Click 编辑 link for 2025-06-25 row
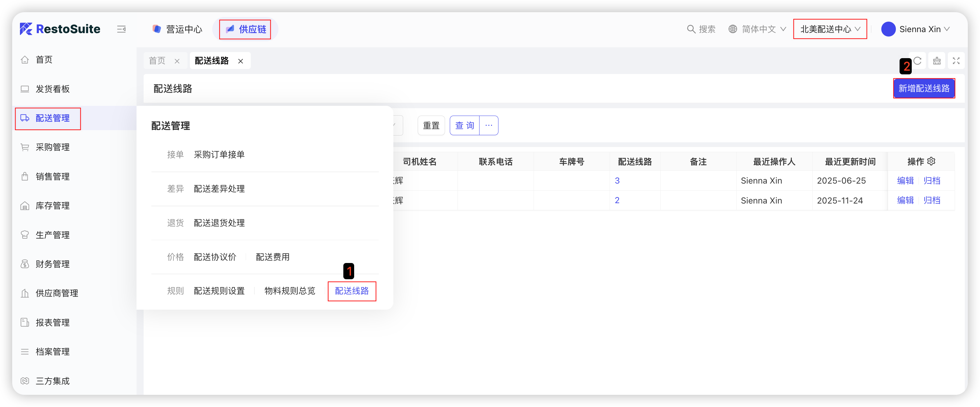Viewport: 980px width, 407px height. coord(905,181)
